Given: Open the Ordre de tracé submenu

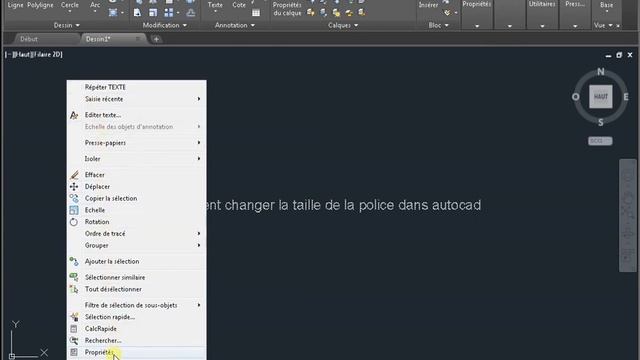Looking at the screenshot, I should [136, 234].
